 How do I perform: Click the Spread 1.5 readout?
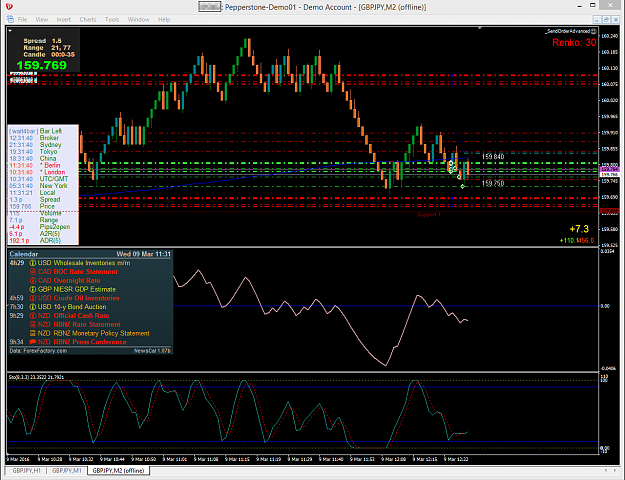(43, 41)
